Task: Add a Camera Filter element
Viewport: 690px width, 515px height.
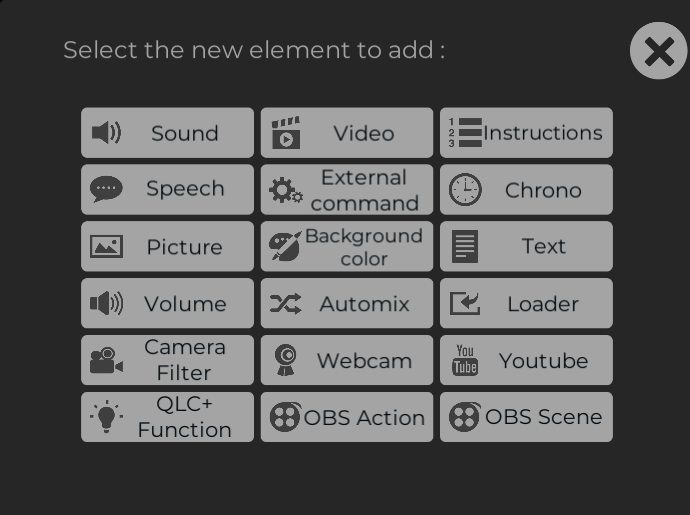Action: 167,360
